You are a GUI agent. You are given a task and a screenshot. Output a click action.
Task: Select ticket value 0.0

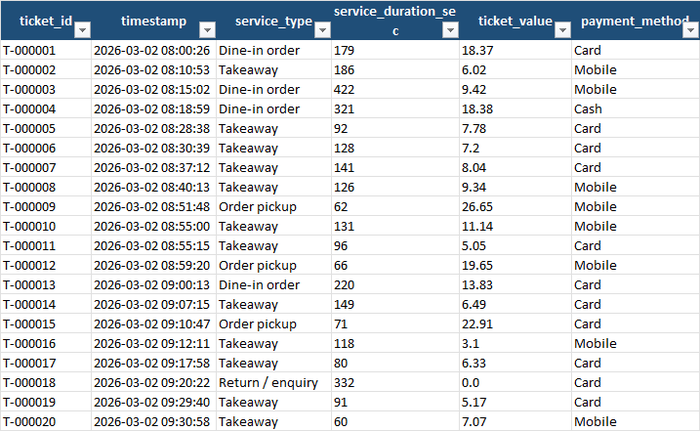tap(515, 383)
